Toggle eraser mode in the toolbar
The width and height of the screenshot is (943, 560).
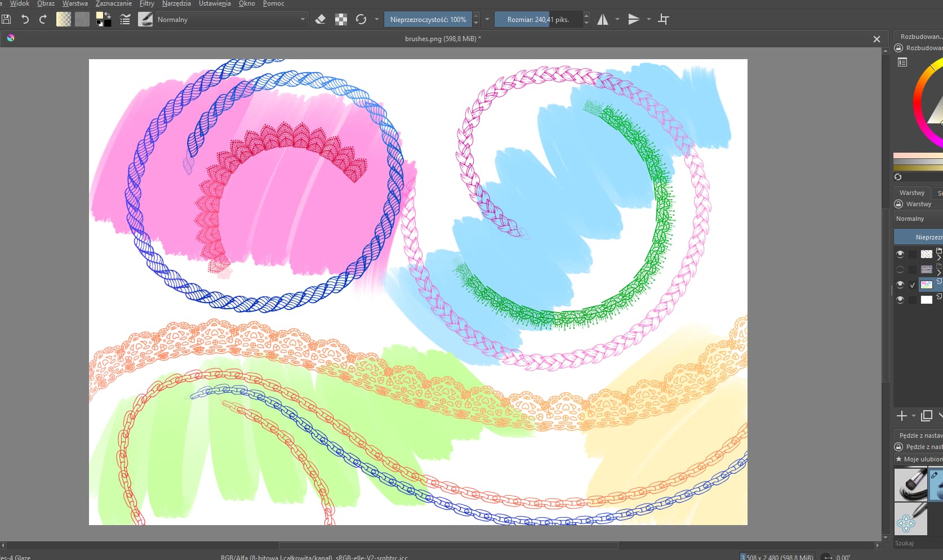(321, 19)
